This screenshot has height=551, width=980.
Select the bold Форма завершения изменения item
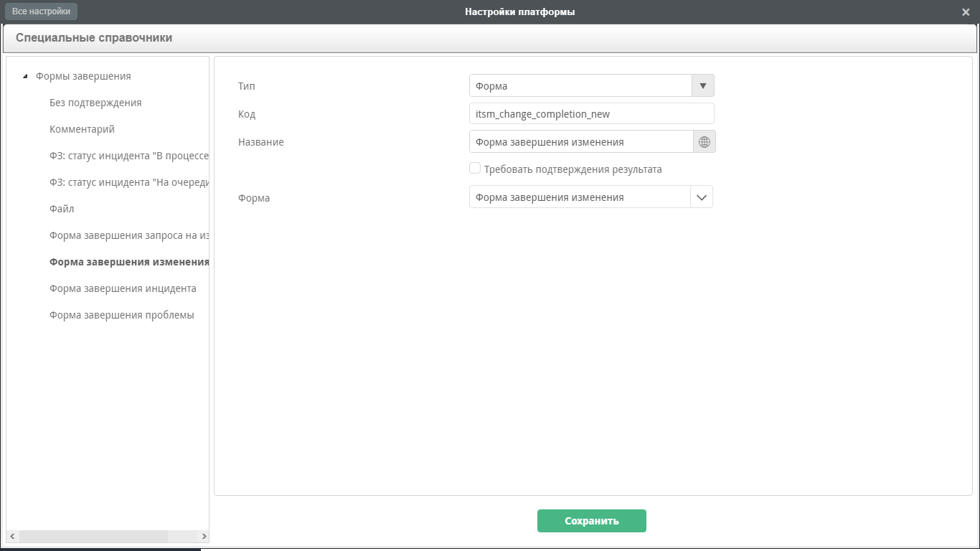coord(129,262)
